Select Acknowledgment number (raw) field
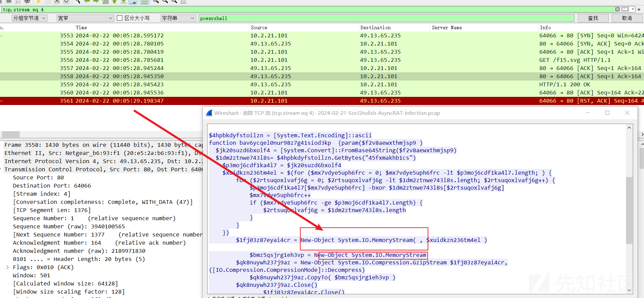 (x=79, y=251)
